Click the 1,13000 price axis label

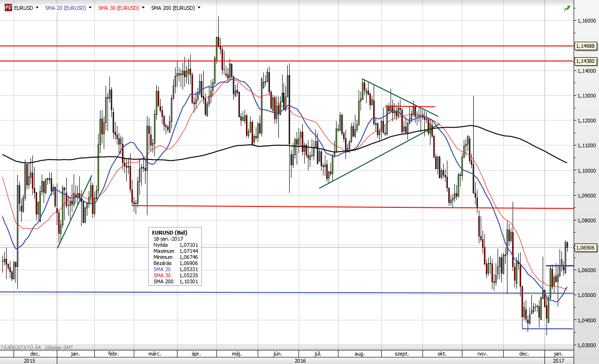[587, 96]
